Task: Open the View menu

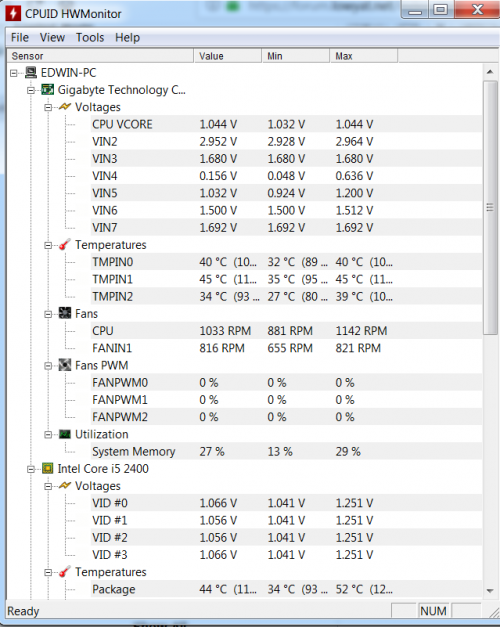Action: (52, 38)
